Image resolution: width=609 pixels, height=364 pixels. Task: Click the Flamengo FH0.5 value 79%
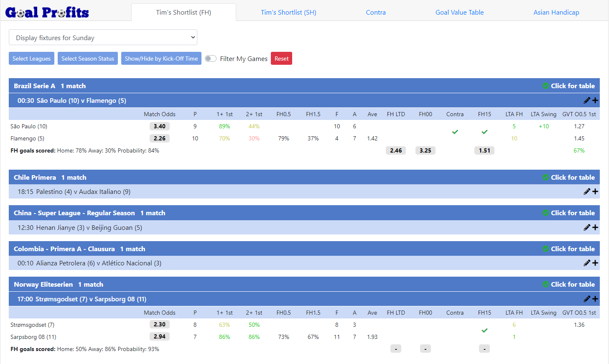coord(284,138)
